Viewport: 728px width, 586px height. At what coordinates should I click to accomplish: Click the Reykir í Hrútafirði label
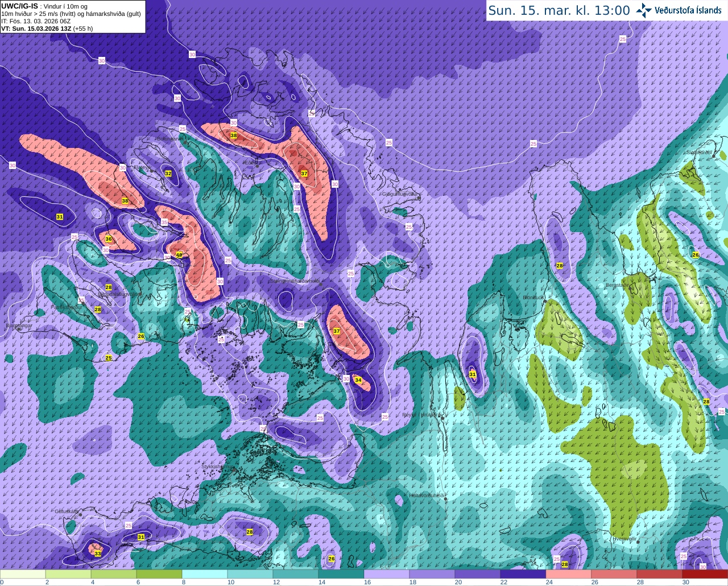pos(422,415)
